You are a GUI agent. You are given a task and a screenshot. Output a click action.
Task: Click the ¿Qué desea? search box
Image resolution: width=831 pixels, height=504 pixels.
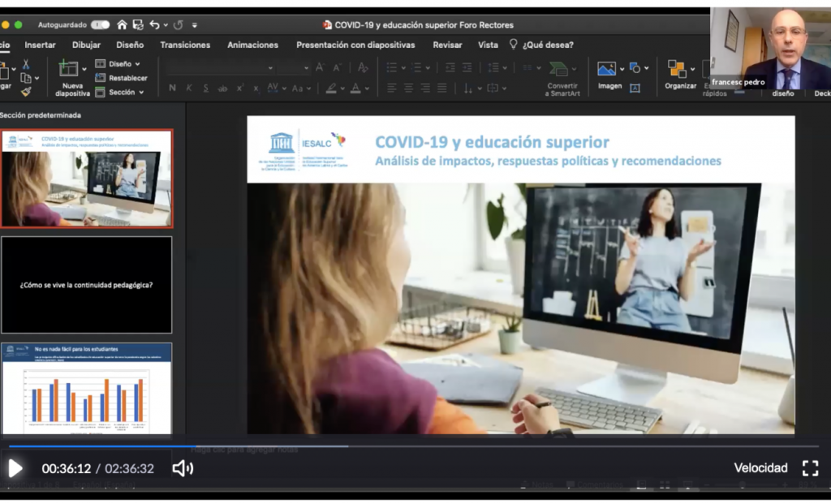point(541,45)
